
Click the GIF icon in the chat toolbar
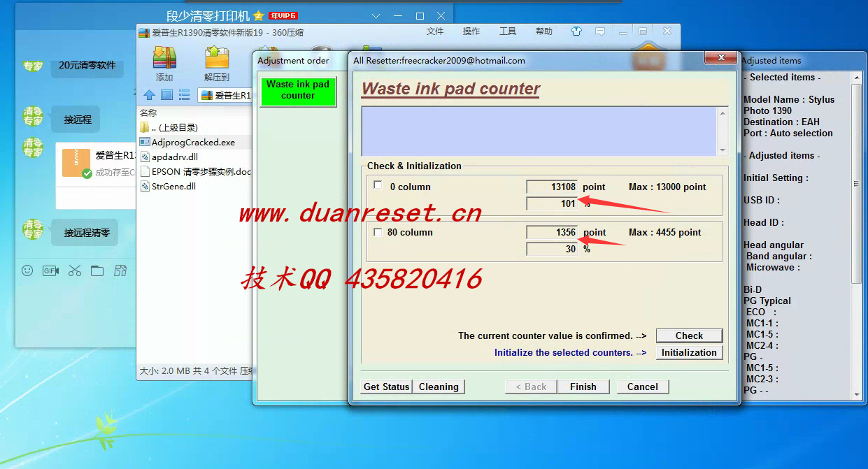[50, 270]
